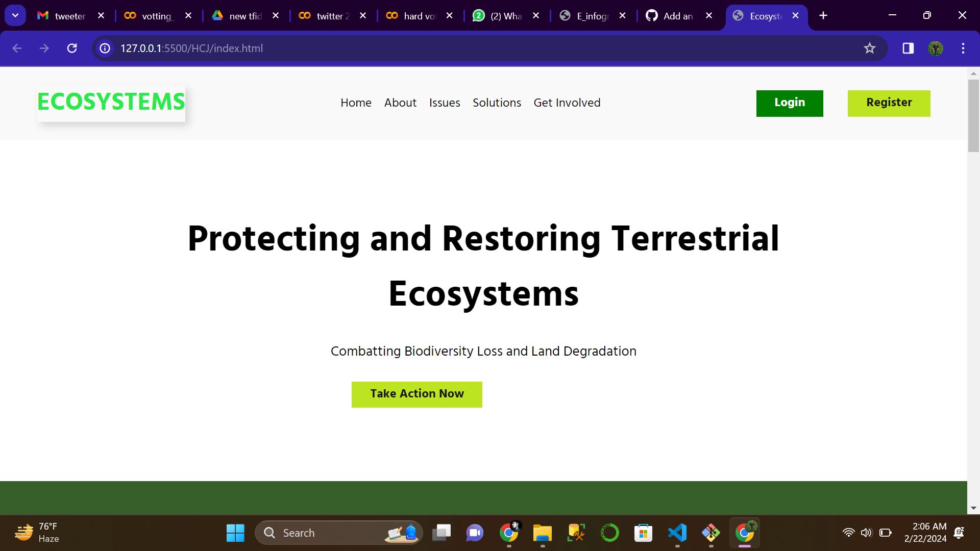Launch Visual Studio Code from the taskbar
Screen dimensions: 980x551
tap(677, 532)
